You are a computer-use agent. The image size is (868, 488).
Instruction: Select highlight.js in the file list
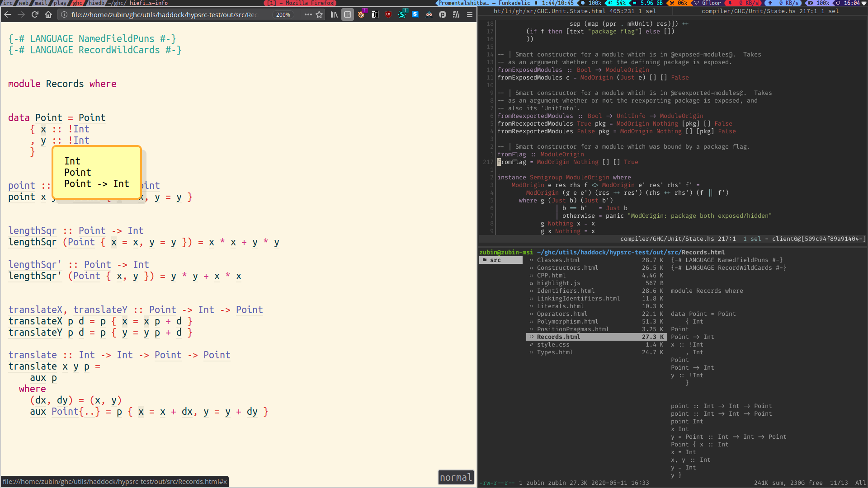(596, 283)
